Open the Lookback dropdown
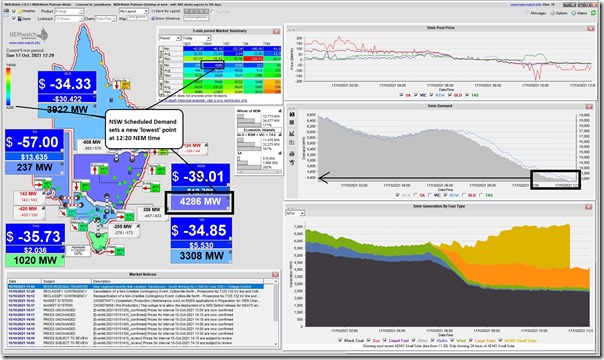The width and height of the screenshot is (604, 360). pos(69,18)
